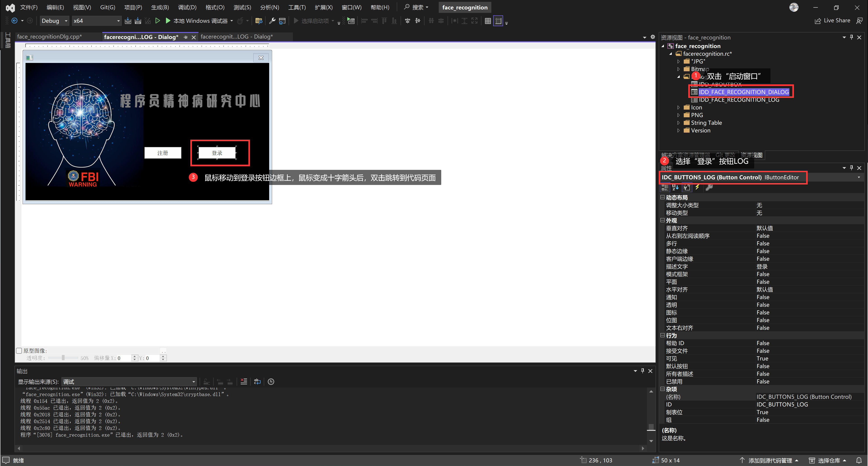Sort properties alphabetically in Properties panel
Screen dimensions: 868x466
[675, 187]
